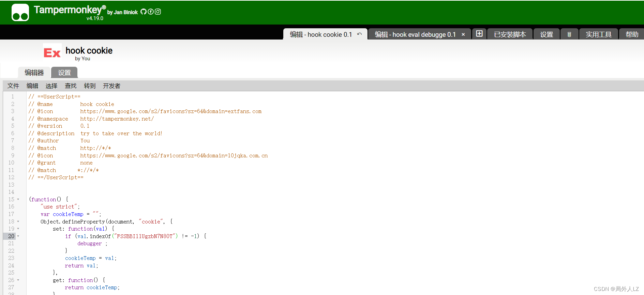
Task: Click the undo arrow on hook cookie tab
Action: click(x=359, y=34)
